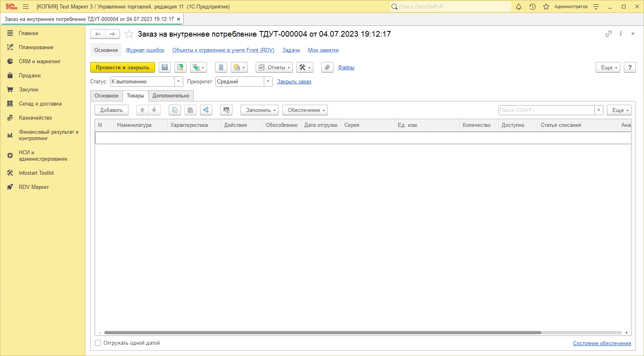Add this order to favorites with the star
This screenshot has width=644, height=356.
(x=129, y=34)
